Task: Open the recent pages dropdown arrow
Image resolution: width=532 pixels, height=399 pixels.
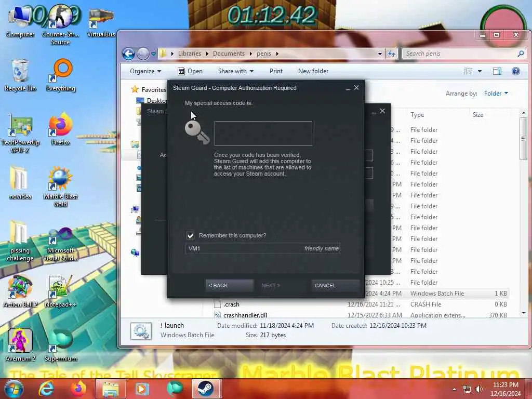Action: pos(153,54)
